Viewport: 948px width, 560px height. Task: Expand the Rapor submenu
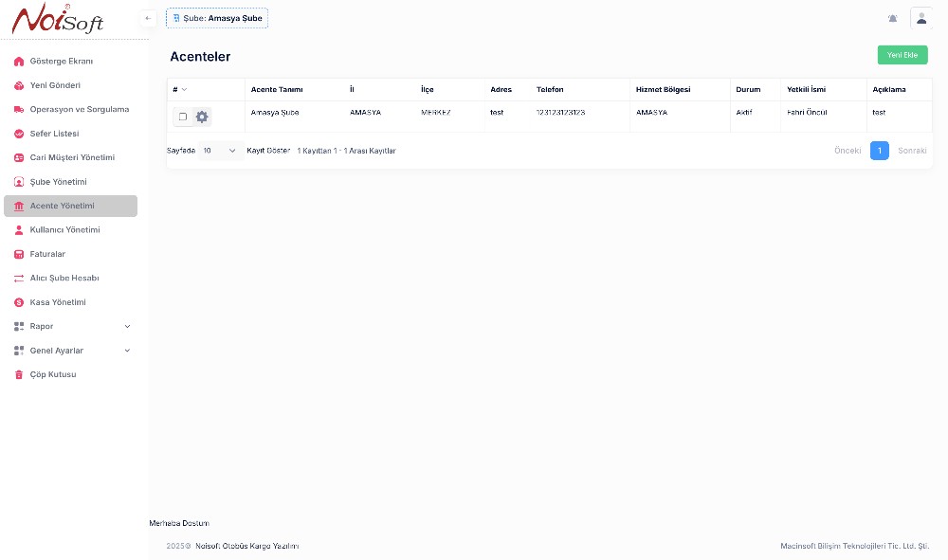[127, 327]
